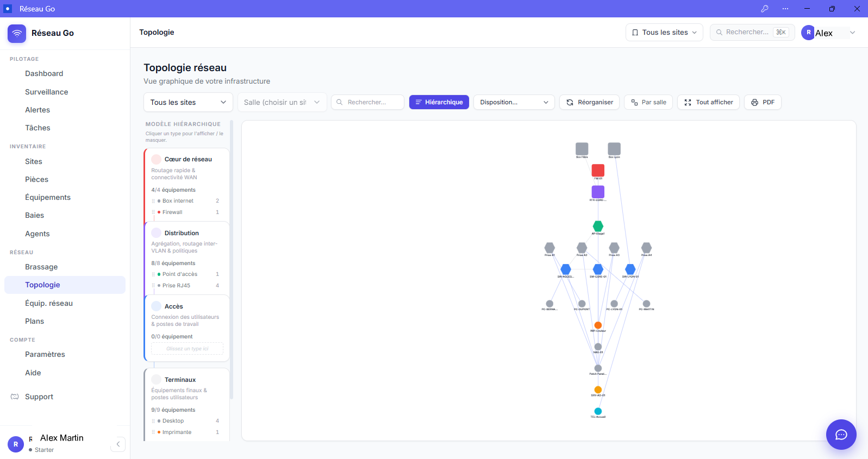The height and width of the screenshot is (459, 868).
Task: Open the title bar more-options ellipsis
Action: tap(785, 9)
